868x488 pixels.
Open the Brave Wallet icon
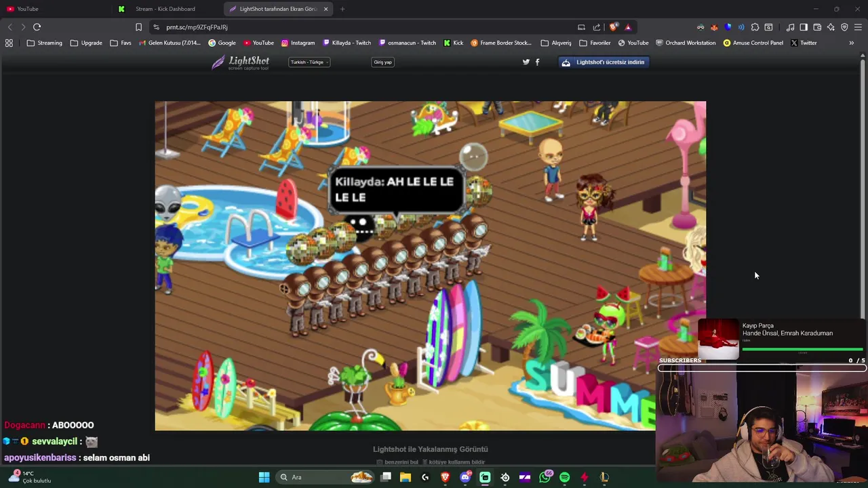(x=817, y=27)
